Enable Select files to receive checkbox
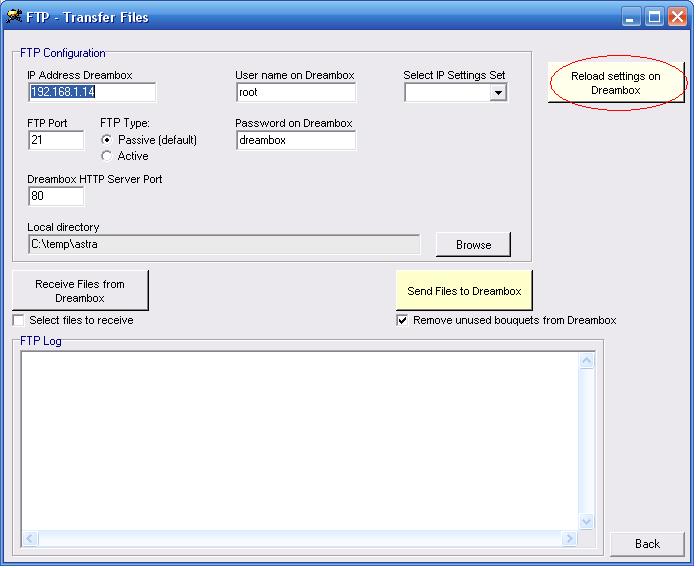Viewport: 696px width, 568px height. pyautogui.click(x=19, y=320)
